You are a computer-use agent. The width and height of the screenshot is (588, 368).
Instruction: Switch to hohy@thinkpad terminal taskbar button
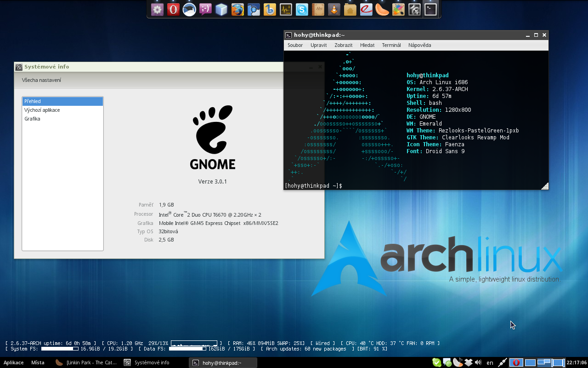(223, 362)
